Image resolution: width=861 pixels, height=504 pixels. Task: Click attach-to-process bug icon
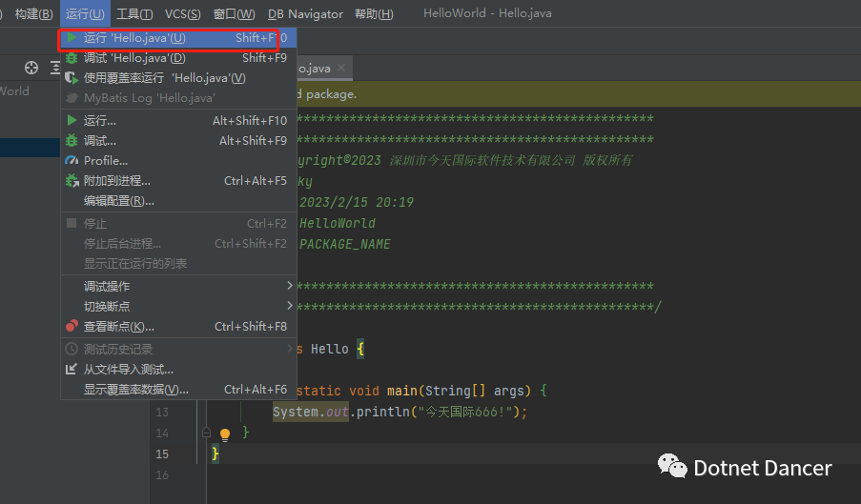click(x=72, y=180)
